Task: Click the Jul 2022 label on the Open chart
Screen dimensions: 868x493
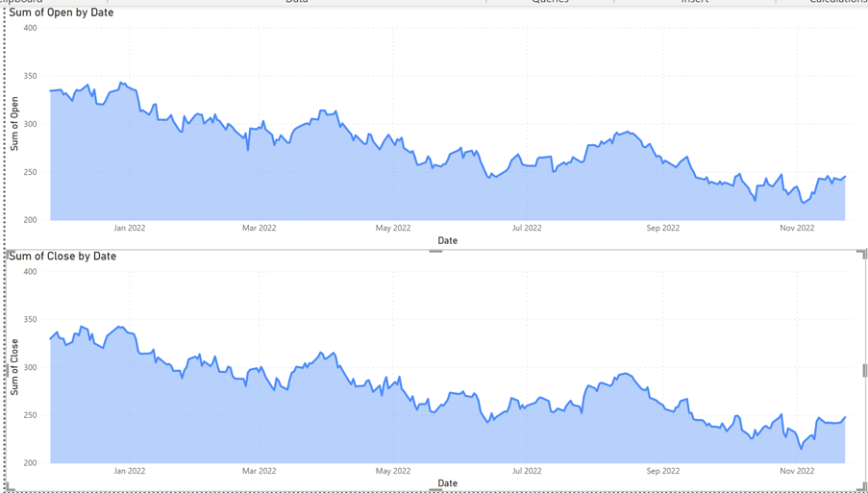Action: point(527,228)
